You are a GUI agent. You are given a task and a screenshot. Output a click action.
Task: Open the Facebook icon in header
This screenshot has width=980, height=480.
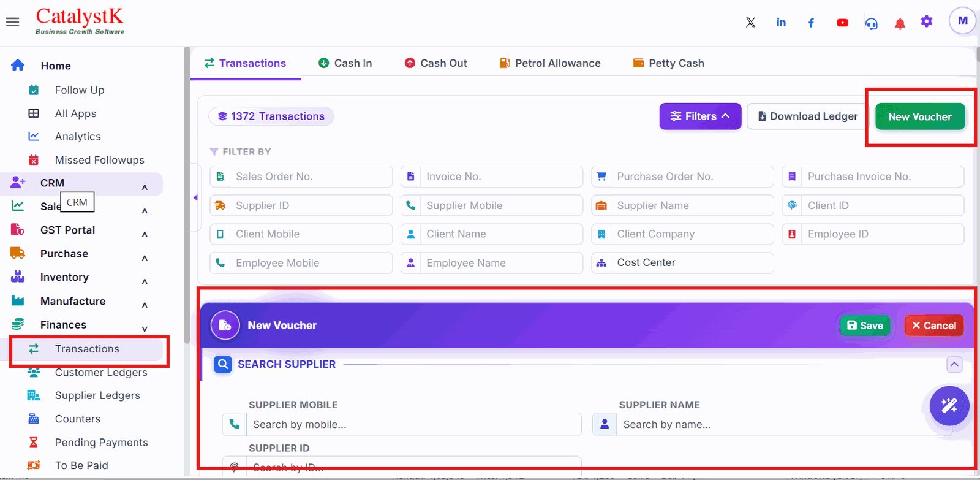811,23
